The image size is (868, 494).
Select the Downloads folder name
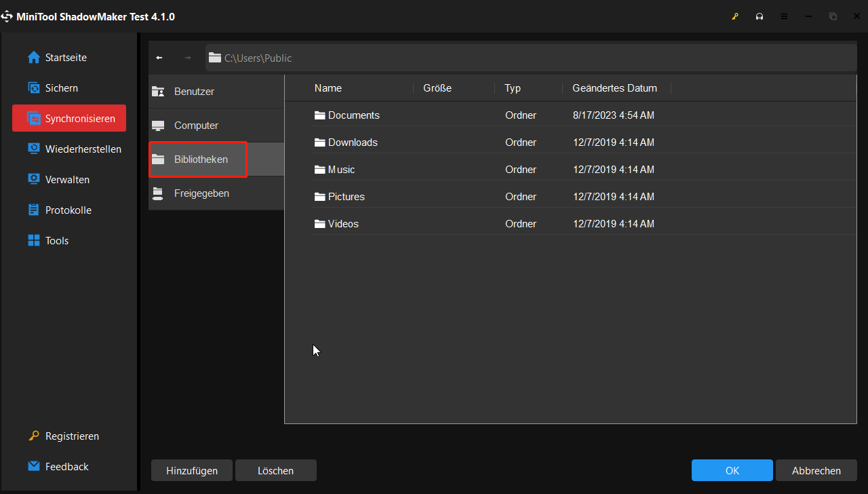(353, 142)
